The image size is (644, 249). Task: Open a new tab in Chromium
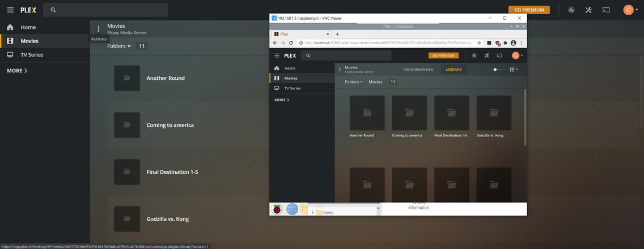coord(337,34)
